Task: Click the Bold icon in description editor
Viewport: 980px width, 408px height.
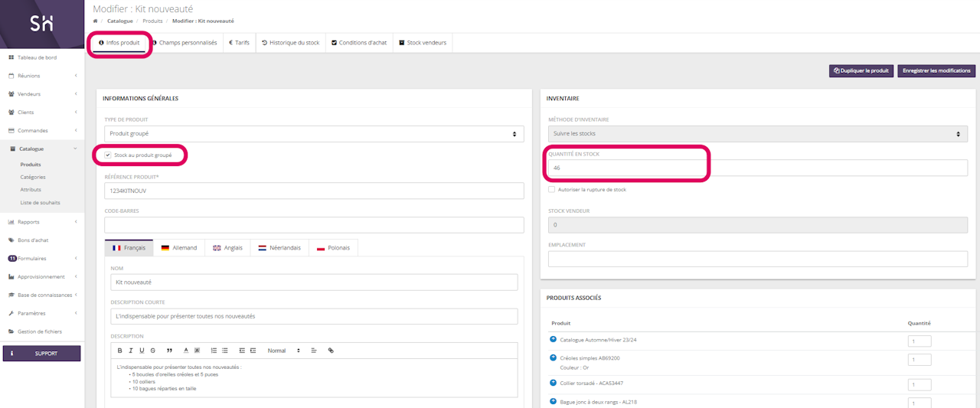Action: pyautogui.click(x=119, y=351)
